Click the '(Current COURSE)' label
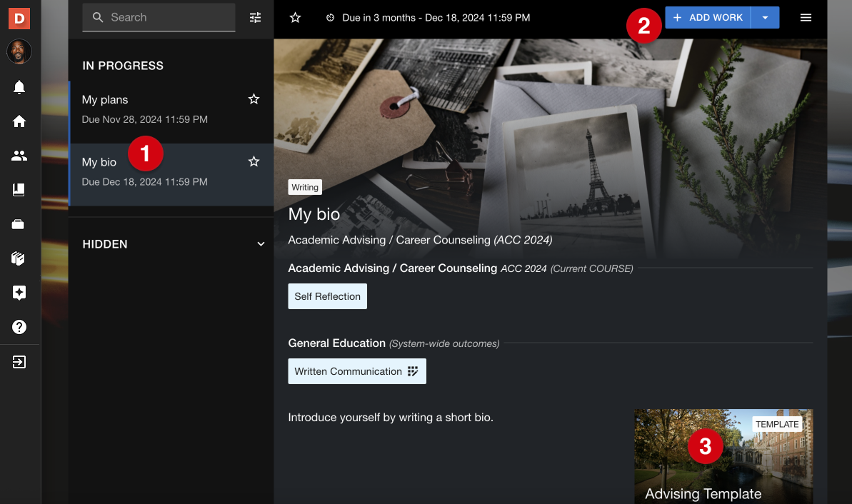The height and width of the screenshot is (504, 852). click(592, 269)
